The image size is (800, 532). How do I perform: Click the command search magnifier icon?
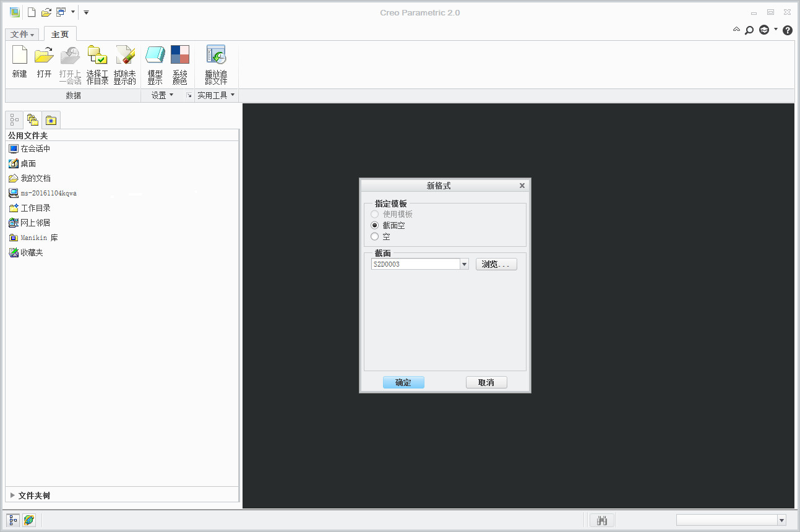[749, 30]
